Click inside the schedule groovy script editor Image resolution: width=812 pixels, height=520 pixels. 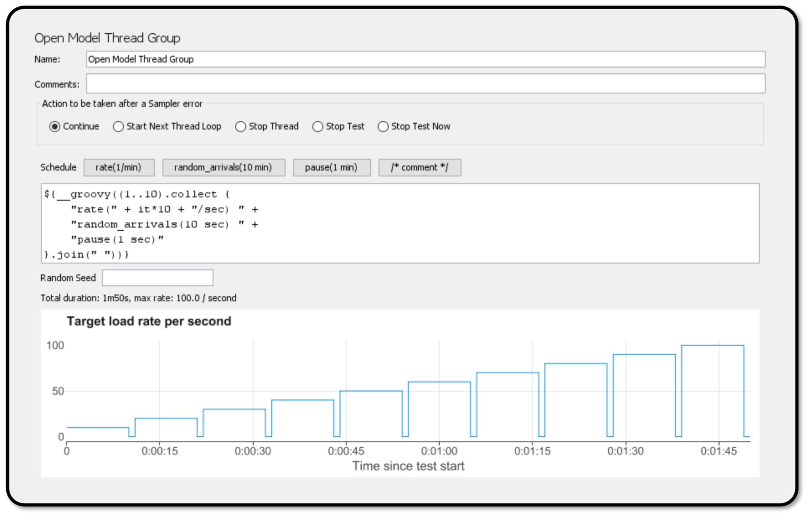pyautogui.click(x=400, y=223)
